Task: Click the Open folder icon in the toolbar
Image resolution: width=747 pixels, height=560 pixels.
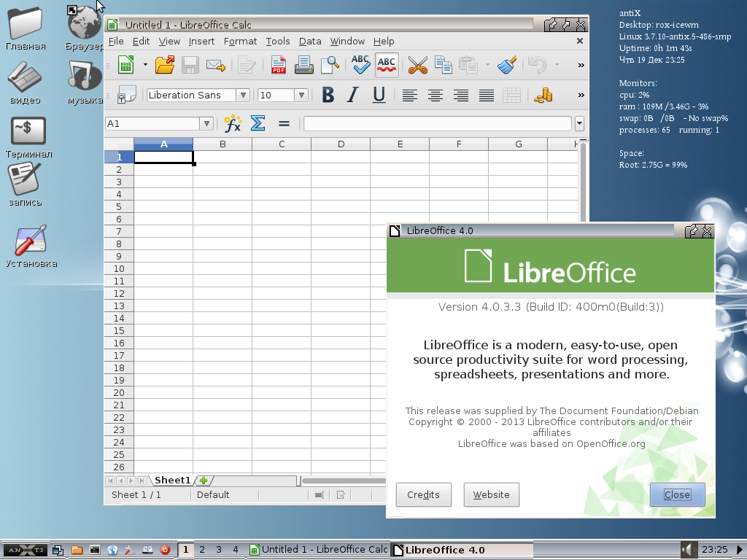Action: point(165,65)
